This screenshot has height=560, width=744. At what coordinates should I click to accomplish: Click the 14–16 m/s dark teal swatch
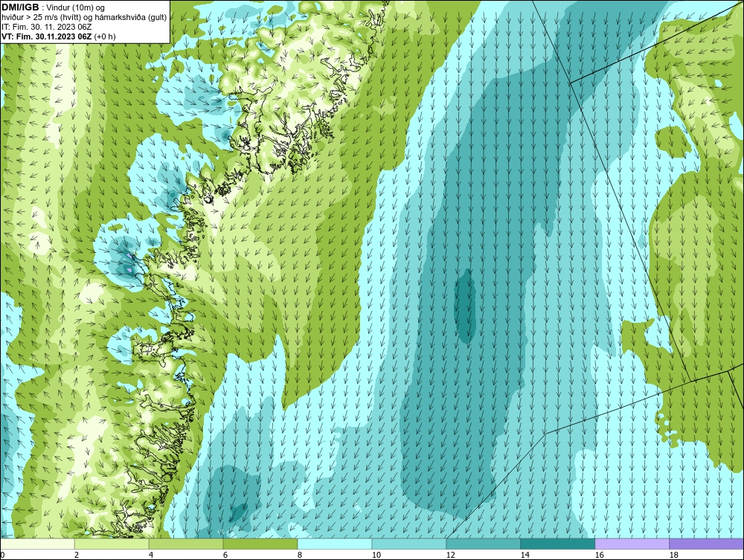557,544
